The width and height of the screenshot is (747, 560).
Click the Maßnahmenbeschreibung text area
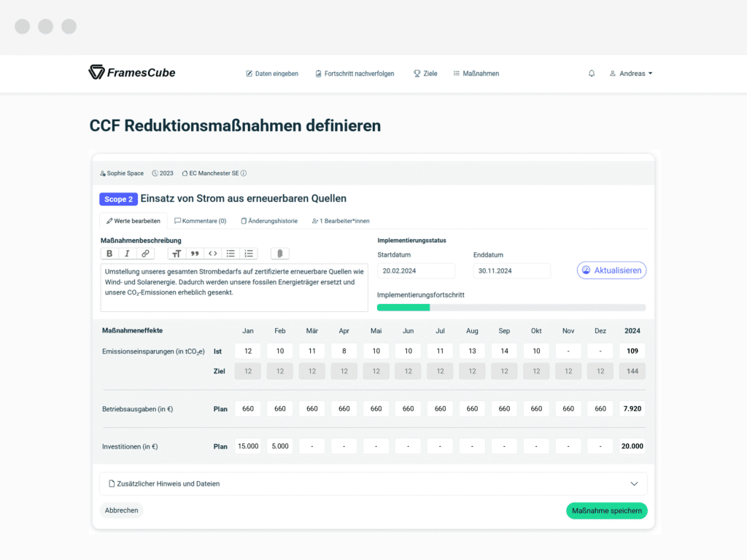pos(234,287)
